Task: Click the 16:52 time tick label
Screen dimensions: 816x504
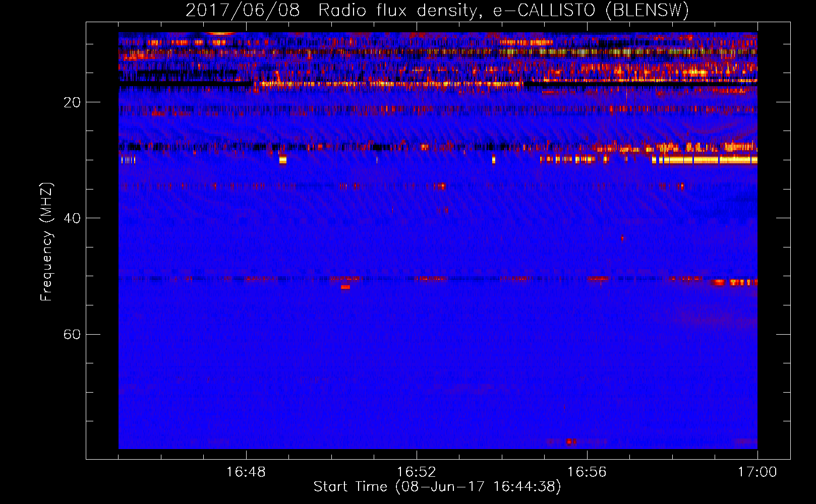Action: point(417,472)
